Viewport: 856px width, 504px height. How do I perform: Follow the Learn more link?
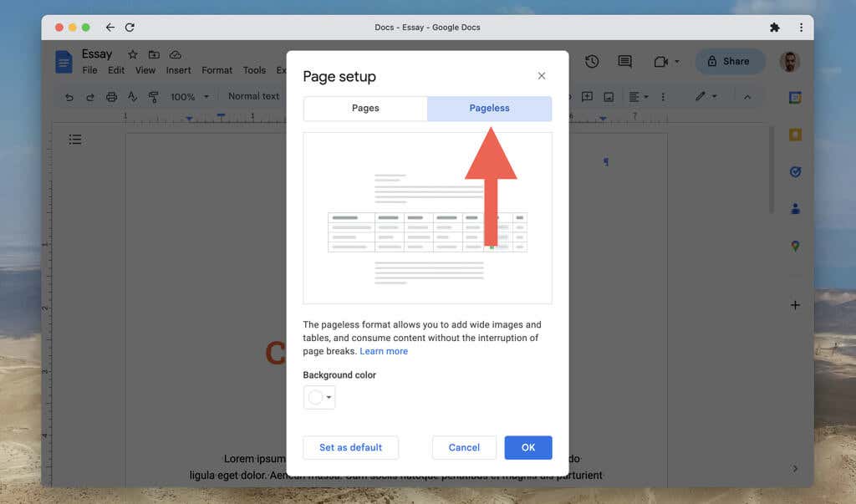384,351
